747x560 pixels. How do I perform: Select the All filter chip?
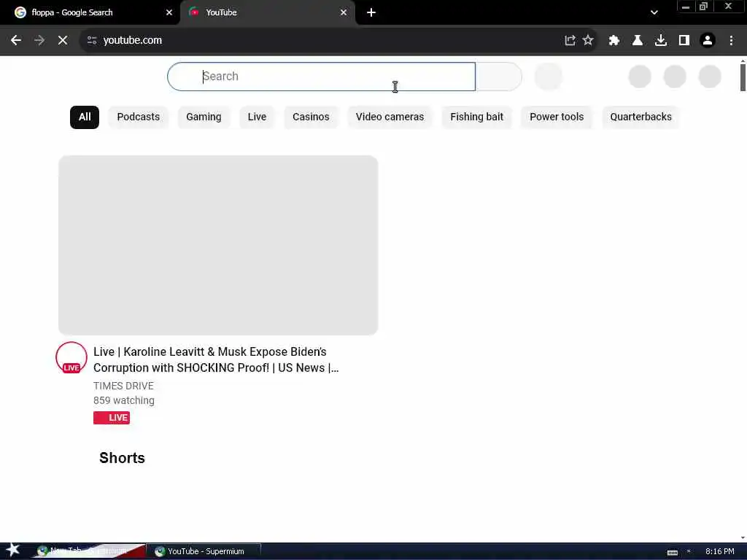(85, 117)
